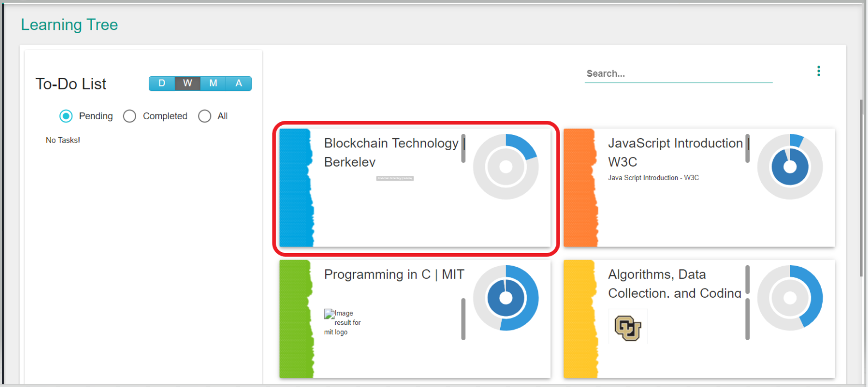Click the scrollbar in Blockchain card
868x387 pixels.
463,149
